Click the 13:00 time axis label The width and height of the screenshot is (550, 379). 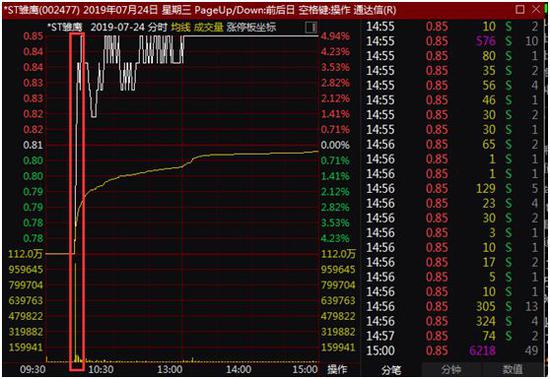(169, 369)
